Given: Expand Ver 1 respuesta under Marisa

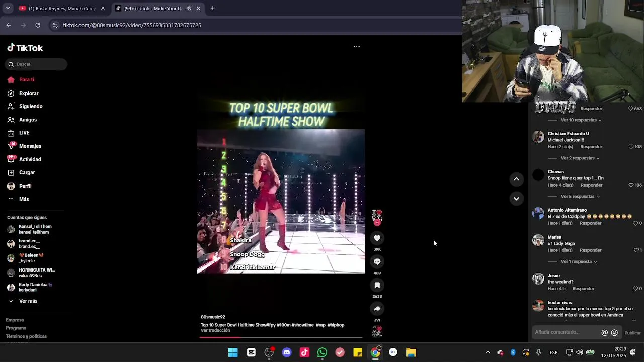Looking at the screenshot, I should pos(579,262).
